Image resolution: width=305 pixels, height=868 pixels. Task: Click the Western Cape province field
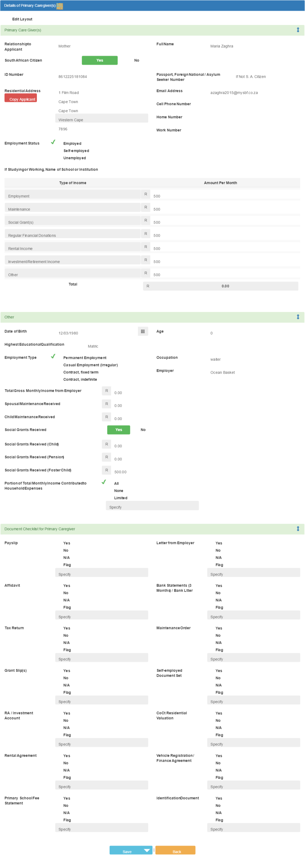click(x=101, y=118)
